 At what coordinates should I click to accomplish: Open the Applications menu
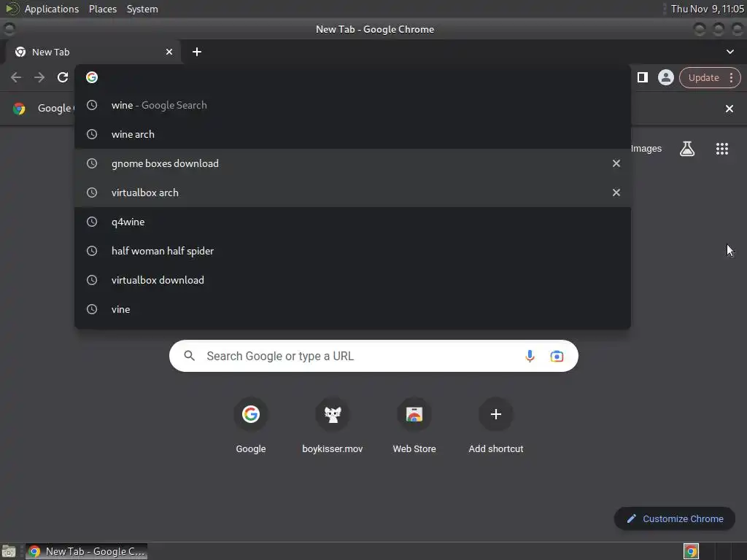coord(52,9)
